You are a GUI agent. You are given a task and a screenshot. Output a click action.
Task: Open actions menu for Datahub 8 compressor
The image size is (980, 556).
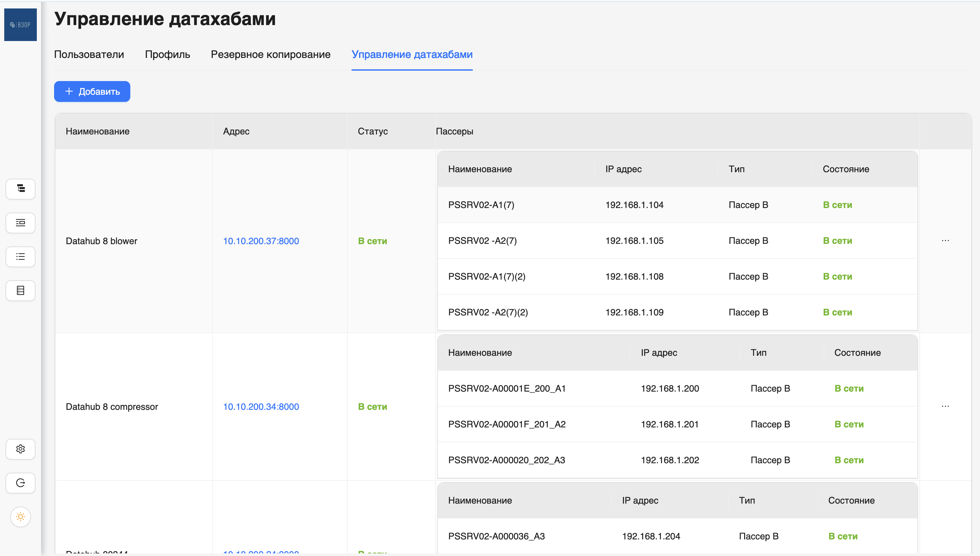tap(945, 406)
